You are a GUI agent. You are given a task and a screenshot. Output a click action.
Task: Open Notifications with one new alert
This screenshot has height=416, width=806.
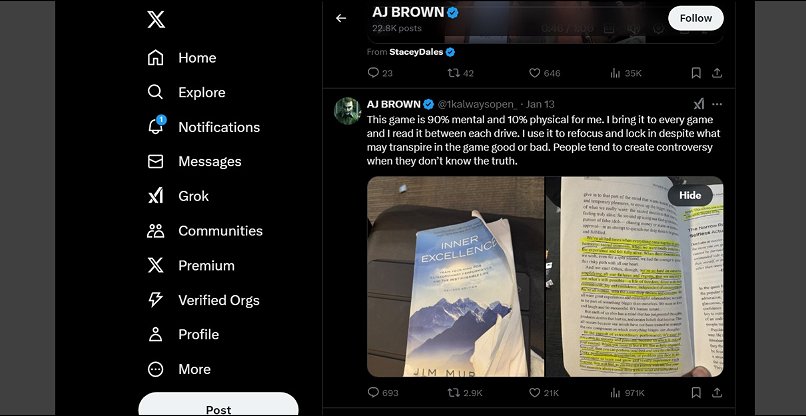point(204,127)
